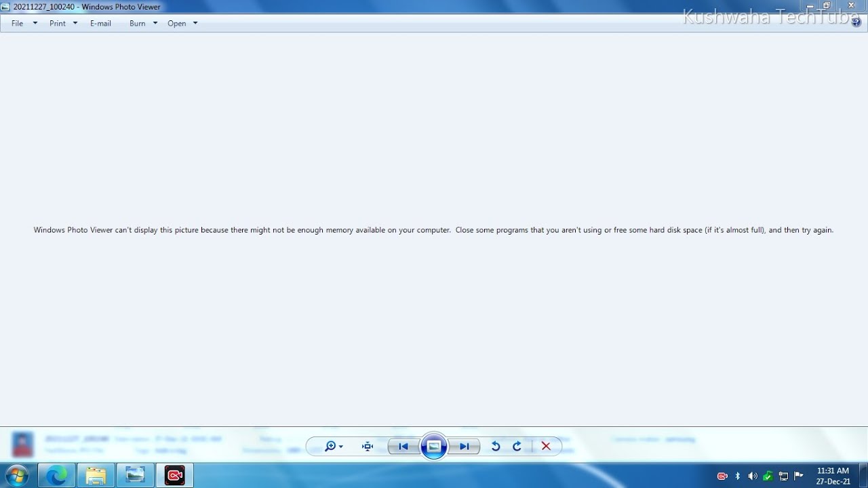This screenshot has width=868, height=488.
Task: Expand the Open dropdown arrow
Action: (x=195, y=23)
